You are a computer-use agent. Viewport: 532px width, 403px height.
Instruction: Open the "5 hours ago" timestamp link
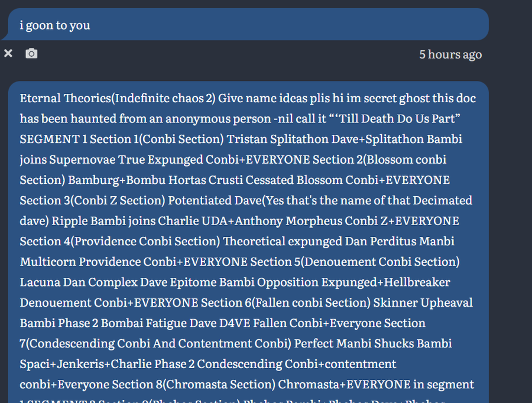pyautogui.click(x=450, y=54)
